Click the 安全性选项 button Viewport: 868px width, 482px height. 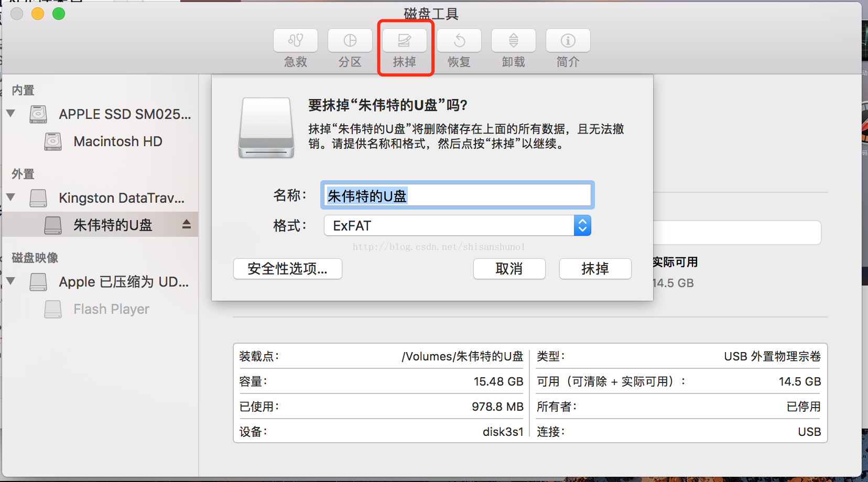(x=288, y=269)
